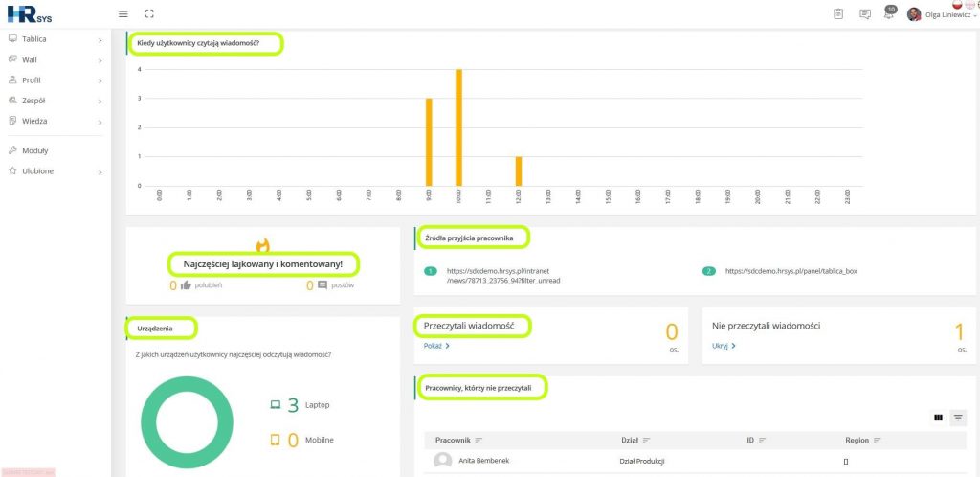Click the Najczęściej lajkowany i komentowany heading
Image resolution: width=980 pixels, height=477 pixels.
[x=262, y=264]
